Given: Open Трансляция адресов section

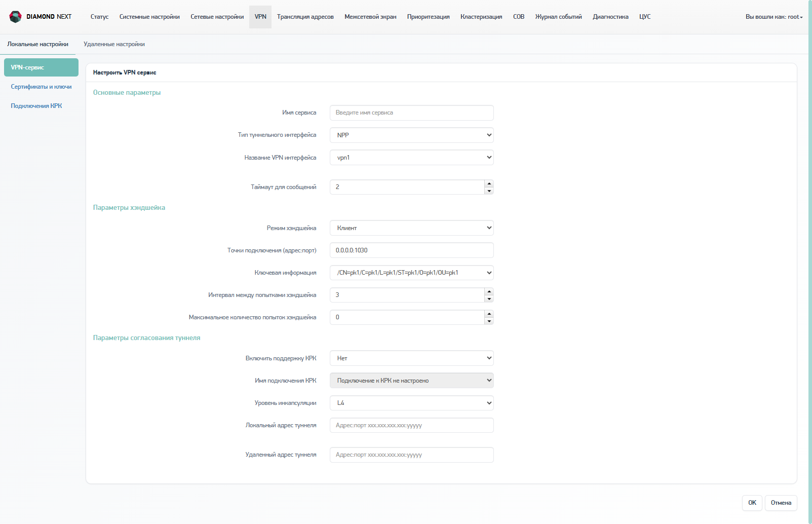Looking at the screenshot, I should point(305,17).
